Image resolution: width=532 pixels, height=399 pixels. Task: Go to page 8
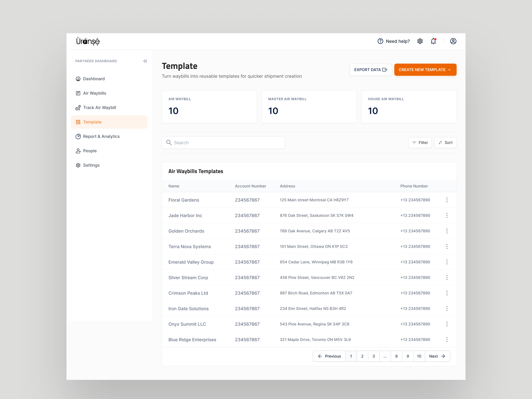pos(396,356)
